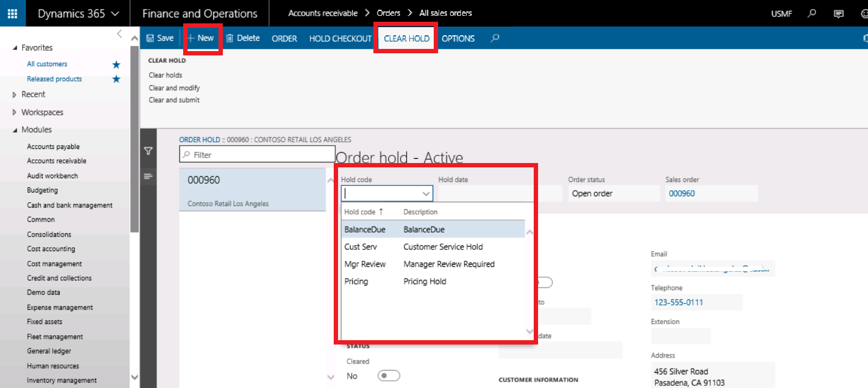Open the CLEAR HOLD tab
Viewport: 868px width, 388px height.
(407, 39)
